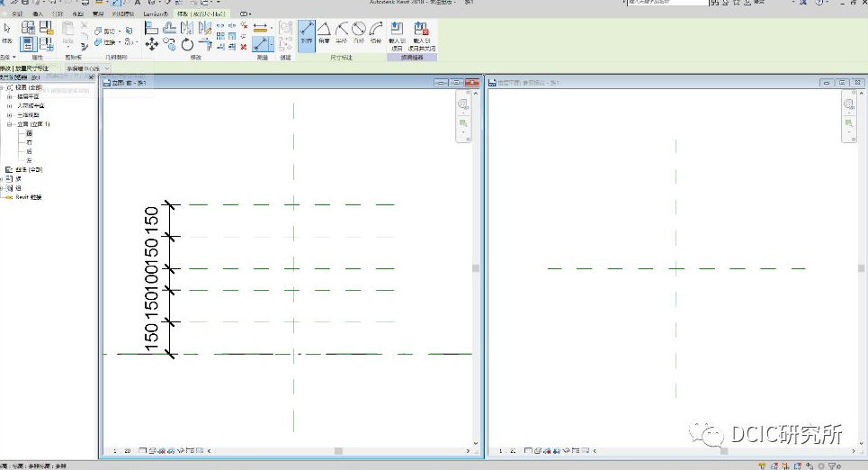Click navigation wheel icon in floor plan view

pyautogui.click(x=848, y=104)
